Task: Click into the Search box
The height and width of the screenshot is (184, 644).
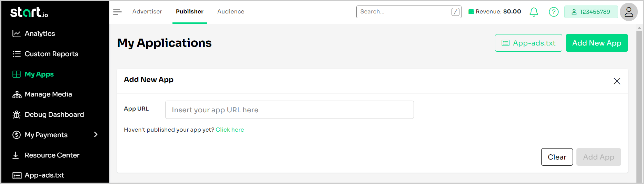Action: tap(404, 12)
